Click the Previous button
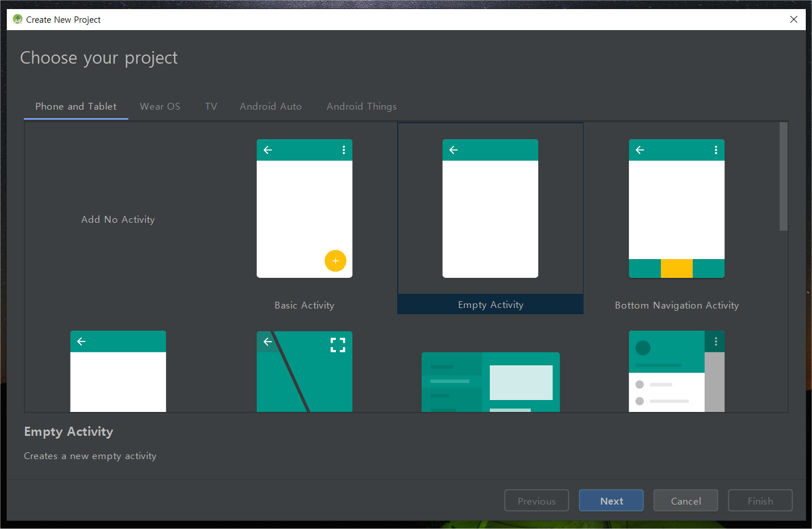 click(x=537, y=501)
